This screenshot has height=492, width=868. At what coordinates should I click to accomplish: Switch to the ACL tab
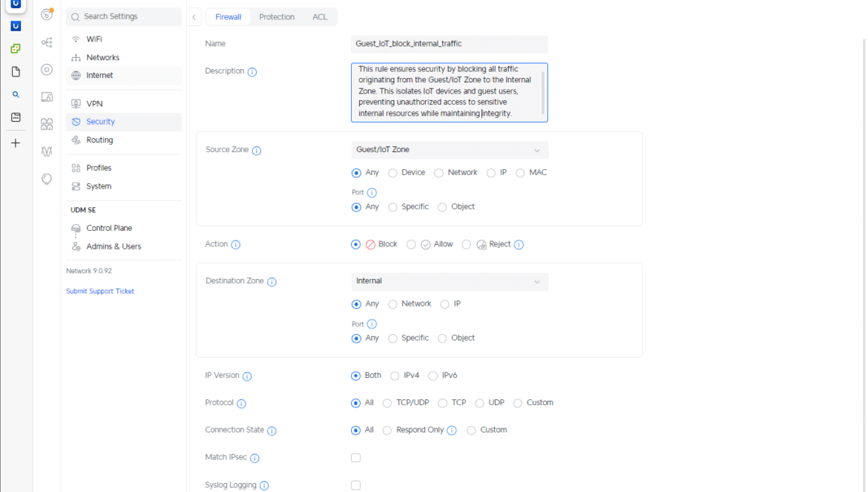320,17
